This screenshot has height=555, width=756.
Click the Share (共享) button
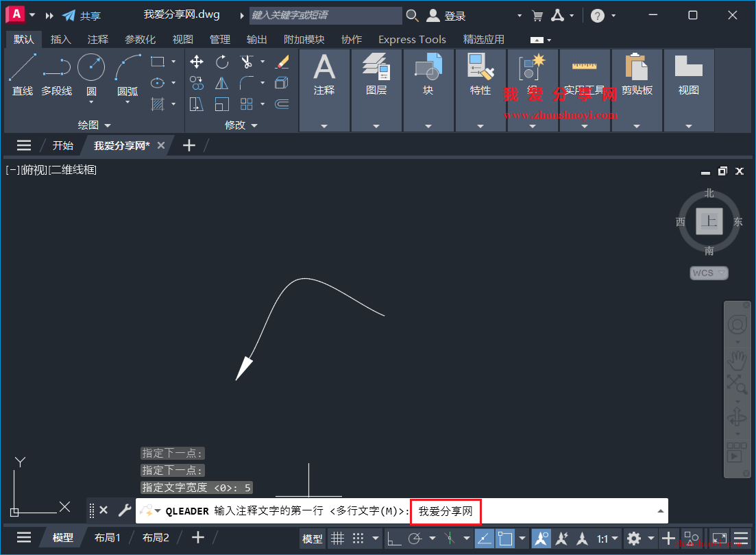82,16
